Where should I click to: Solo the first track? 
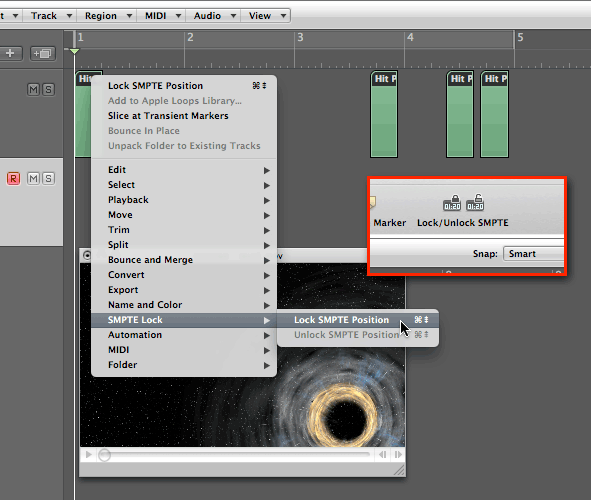48,90
